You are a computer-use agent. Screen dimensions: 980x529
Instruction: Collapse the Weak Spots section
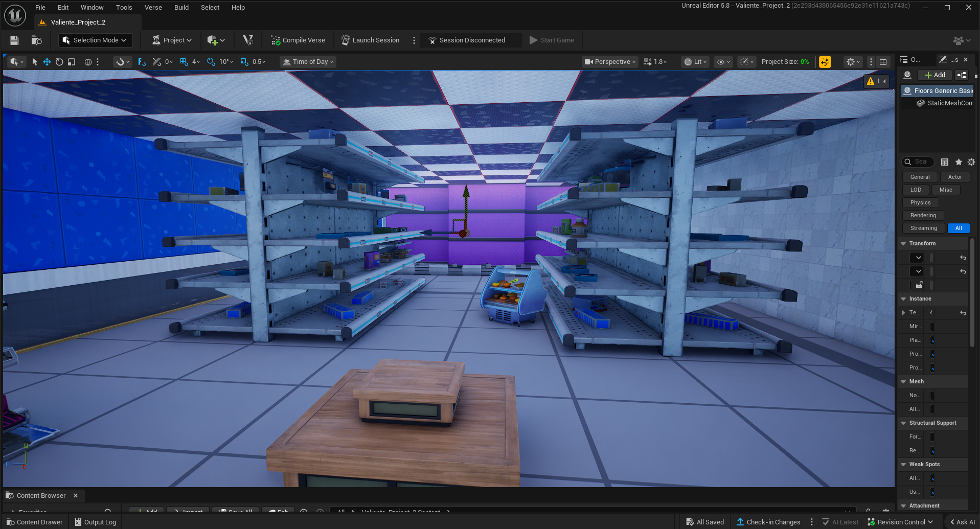pyautogui.click(x=903, y=465)
